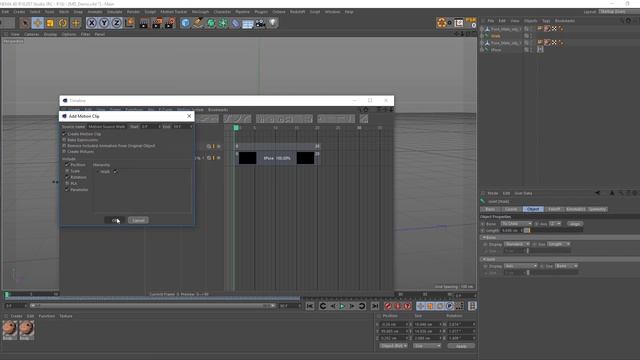Go to next keyframe button

[x=362, y=306]
